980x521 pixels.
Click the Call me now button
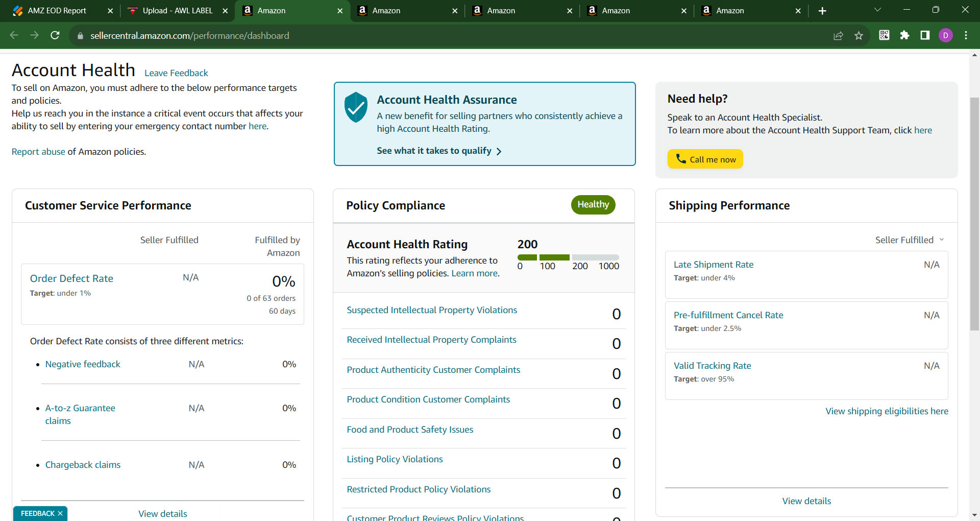(705, 159)
